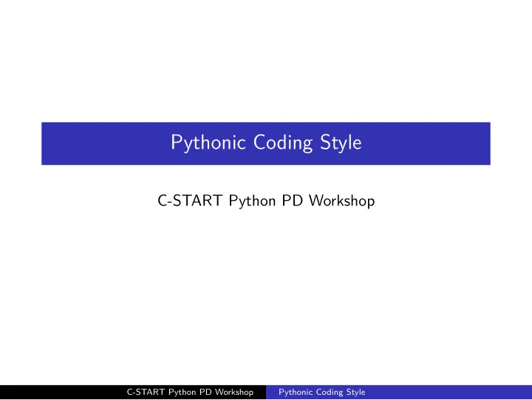Click the 'C-START Python PD Workshop' subtitle text

coord(266,200)
